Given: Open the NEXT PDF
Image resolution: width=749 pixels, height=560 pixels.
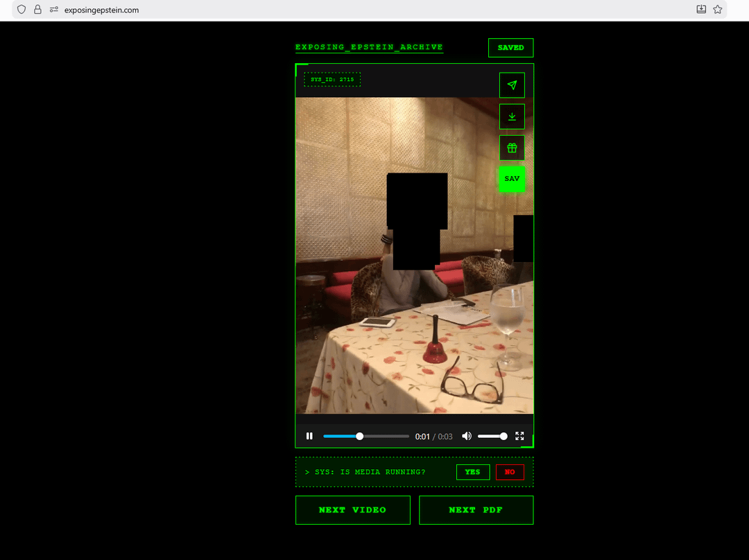Looking at the screenshot, I should (476, 510).
